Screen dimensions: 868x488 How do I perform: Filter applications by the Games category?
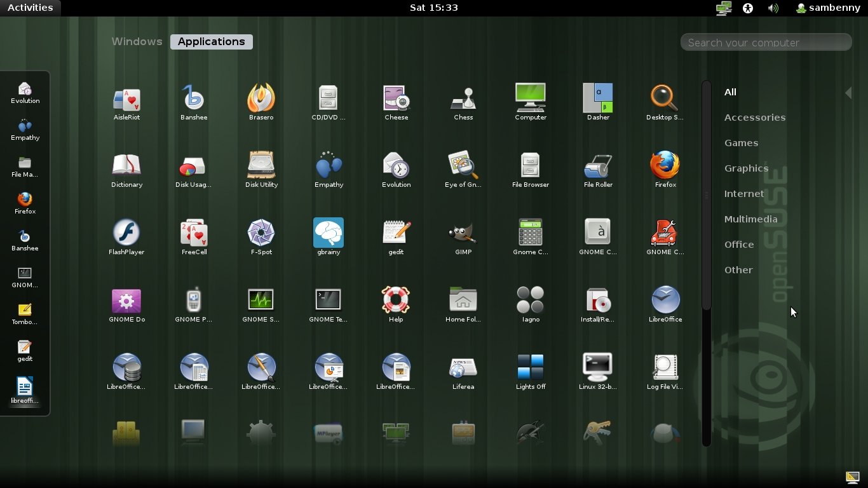tap(741, 143)
